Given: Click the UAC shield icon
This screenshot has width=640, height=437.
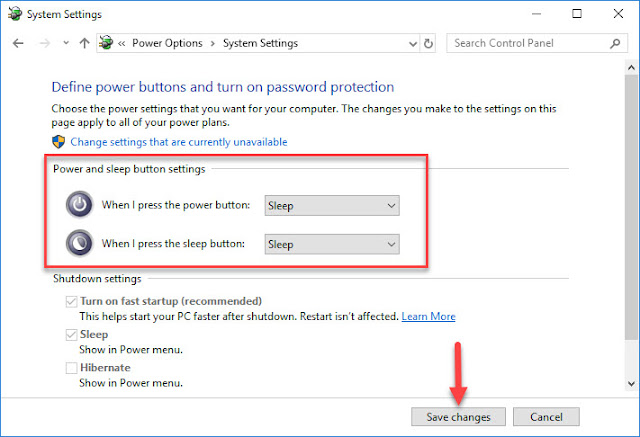Looking at the screenshot, I should 59,142.
